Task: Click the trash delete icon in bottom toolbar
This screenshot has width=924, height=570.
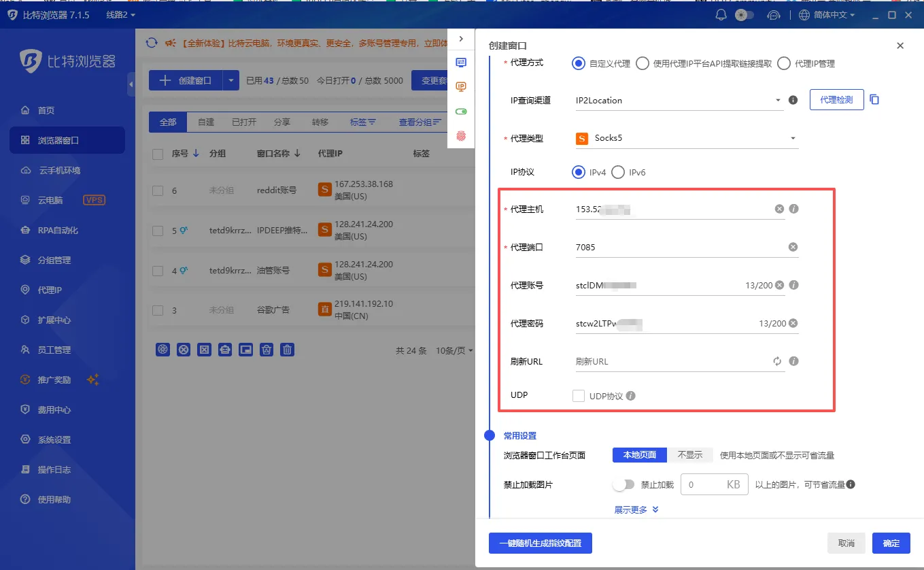Action: click(288, 350)
